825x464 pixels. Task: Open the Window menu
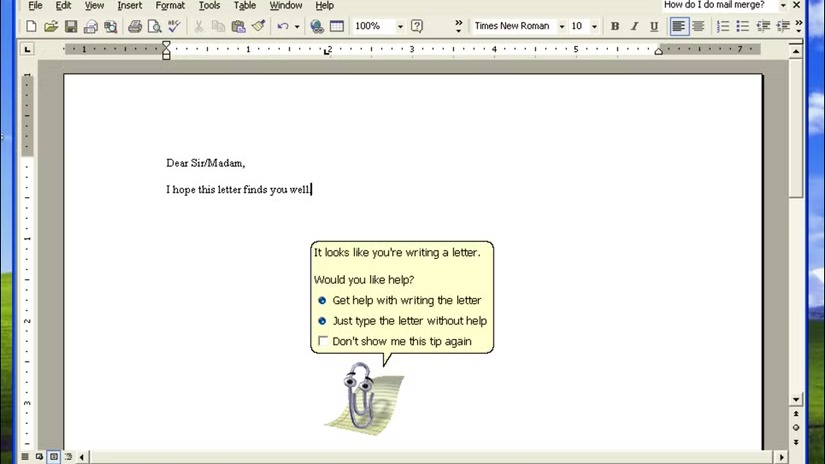(x=286, y=5)
